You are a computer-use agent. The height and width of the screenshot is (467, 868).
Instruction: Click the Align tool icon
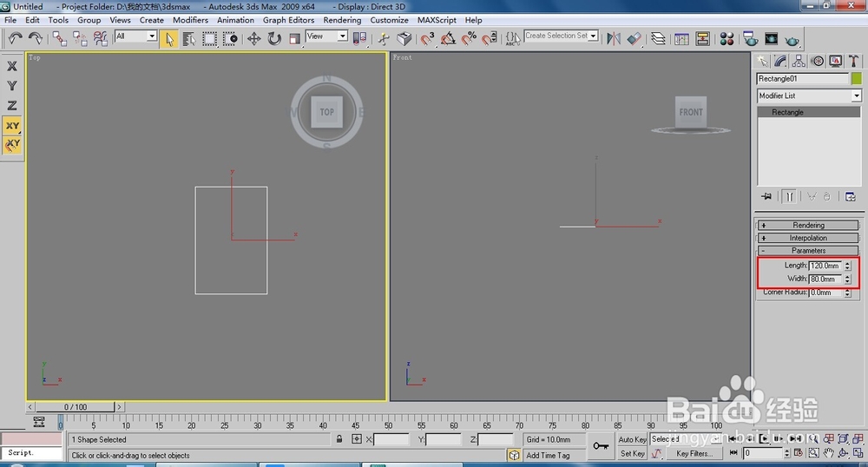tap(635, 39)
